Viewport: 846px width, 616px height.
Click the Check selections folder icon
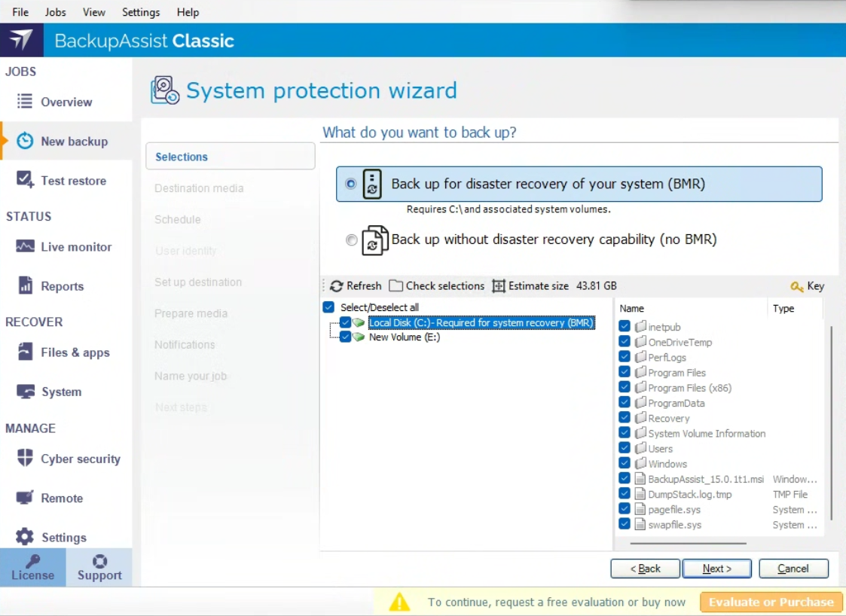tap(396, 286)
